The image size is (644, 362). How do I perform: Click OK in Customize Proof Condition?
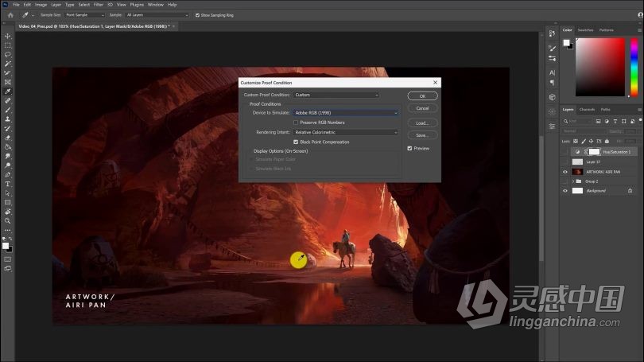(422, 96)
